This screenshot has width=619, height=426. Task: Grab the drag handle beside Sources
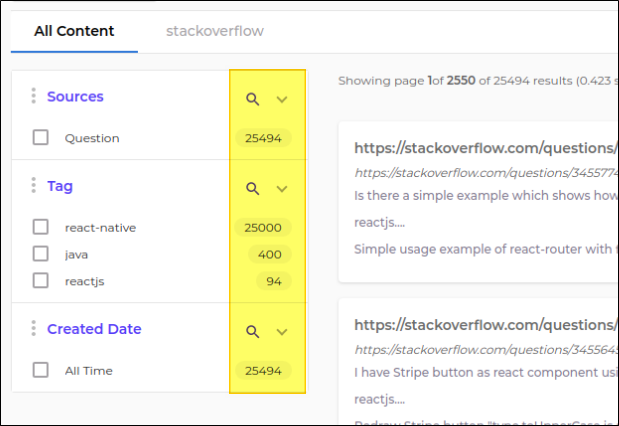coord(33,96)
